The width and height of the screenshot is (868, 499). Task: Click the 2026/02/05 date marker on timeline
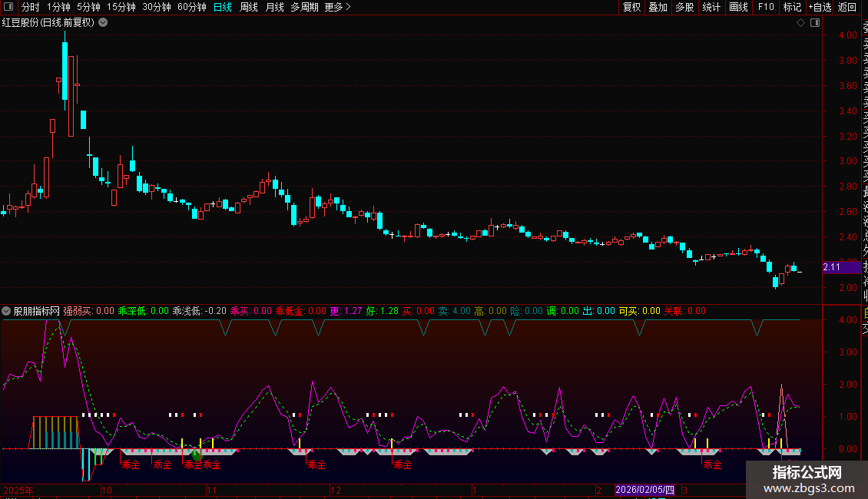click(x=644, y=490)
